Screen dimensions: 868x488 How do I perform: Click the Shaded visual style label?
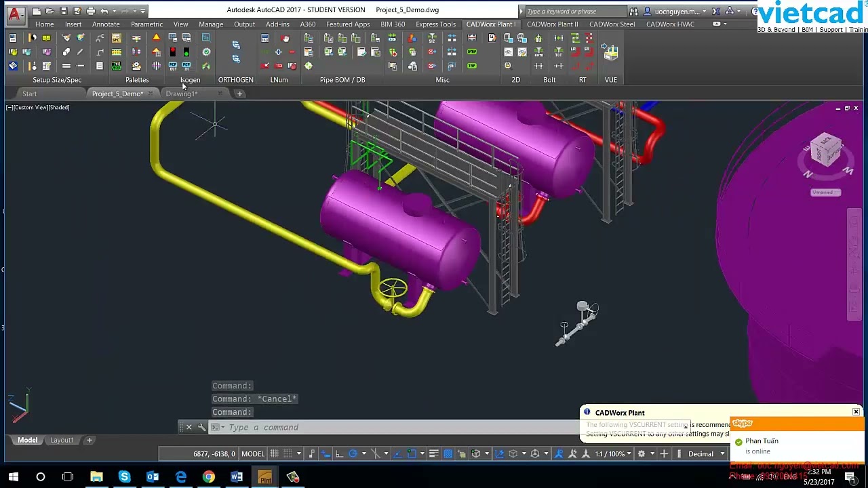point(58,107)
